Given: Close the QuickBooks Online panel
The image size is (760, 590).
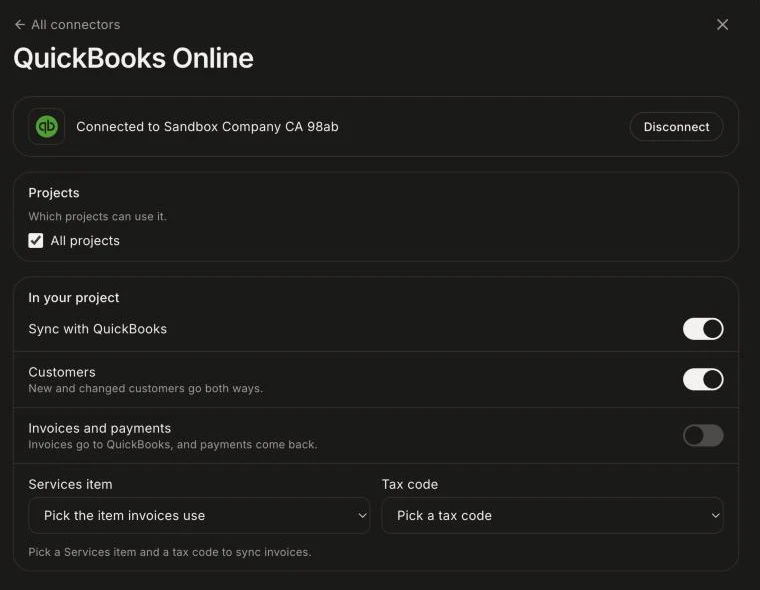Looking at the screenshot, I should (x=722, y=25).
